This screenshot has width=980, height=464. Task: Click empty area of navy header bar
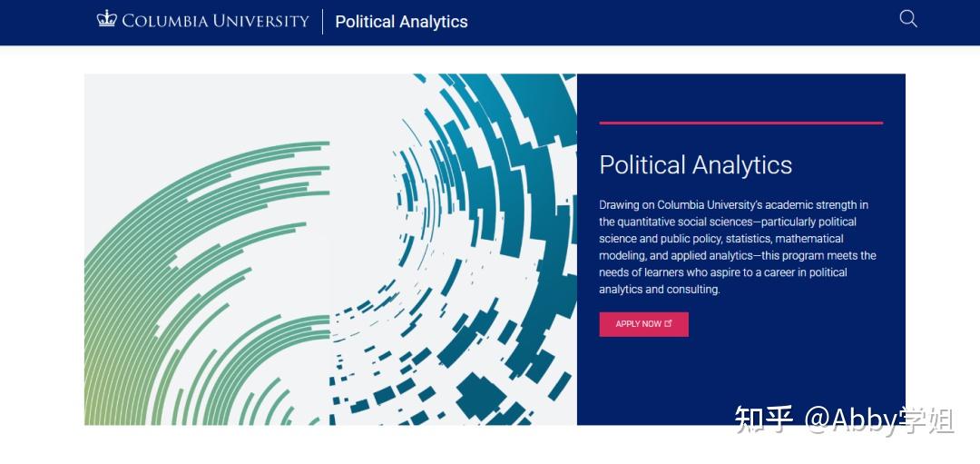681,22
